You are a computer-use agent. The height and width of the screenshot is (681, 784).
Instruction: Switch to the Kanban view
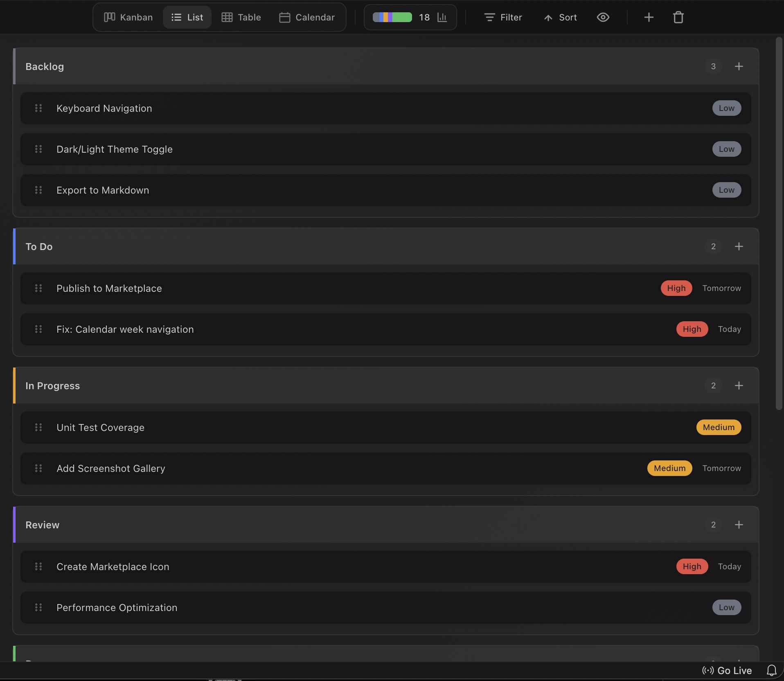(128, 17)
